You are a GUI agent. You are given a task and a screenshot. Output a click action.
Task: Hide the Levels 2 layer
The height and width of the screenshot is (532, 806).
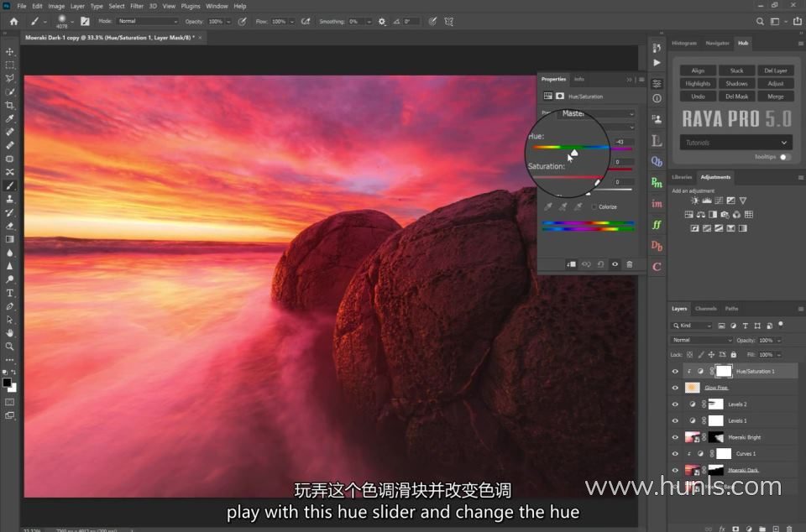coord(675,404)
